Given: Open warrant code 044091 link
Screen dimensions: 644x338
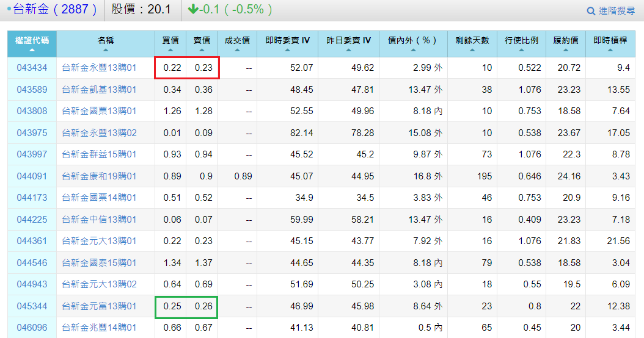Looking at the screenshot, I should click(x=32, y=176).
